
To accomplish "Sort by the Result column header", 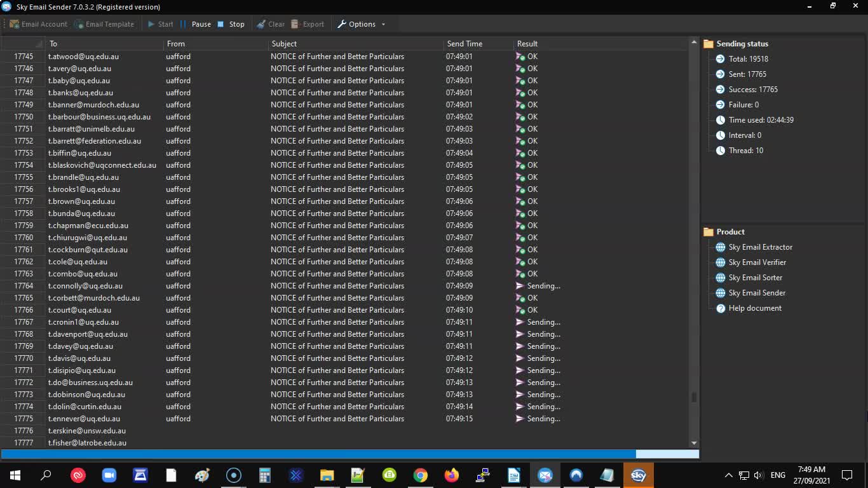I will (600, 44).
